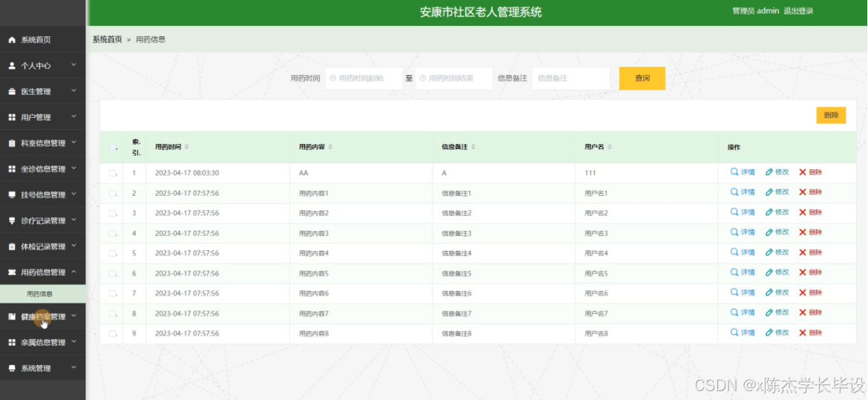
Task: Sort by 用药时间 column arrows
Action: point(186,147)
